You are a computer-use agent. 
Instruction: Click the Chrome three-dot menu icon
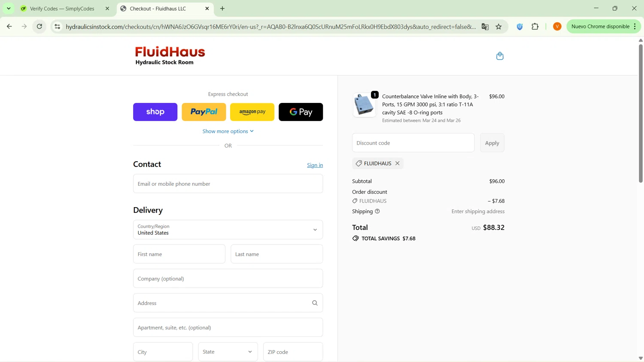tap(635, 27)
